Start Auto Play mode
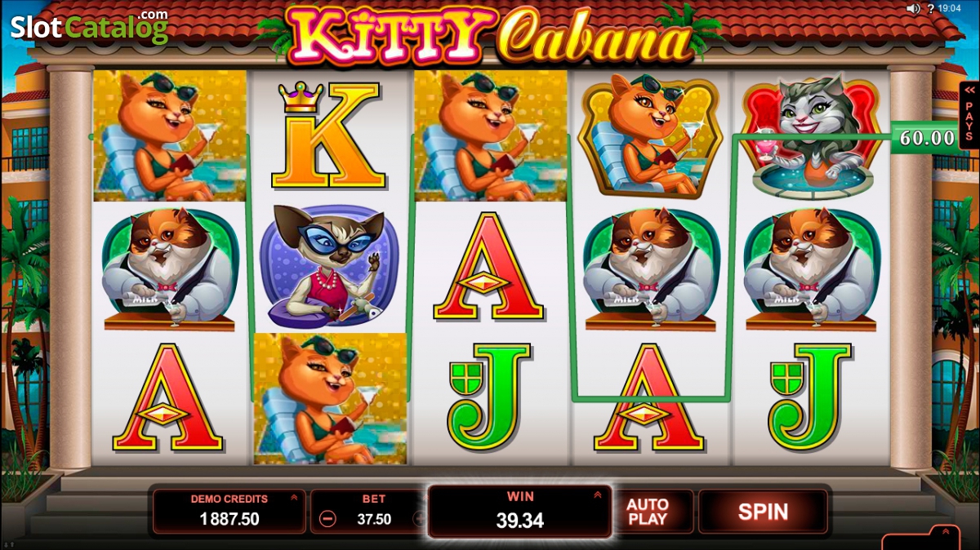 click(648, 512)
